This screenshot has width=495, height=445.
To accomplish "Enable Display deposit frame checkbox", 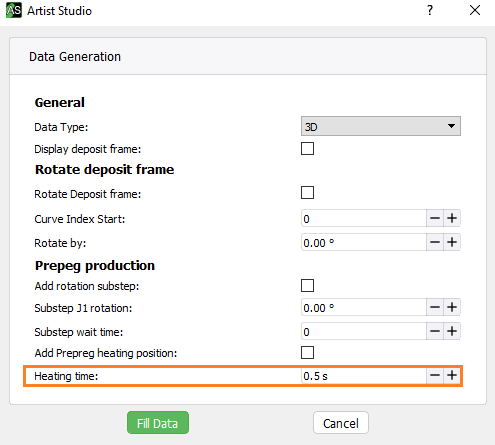I will [307, 149].
